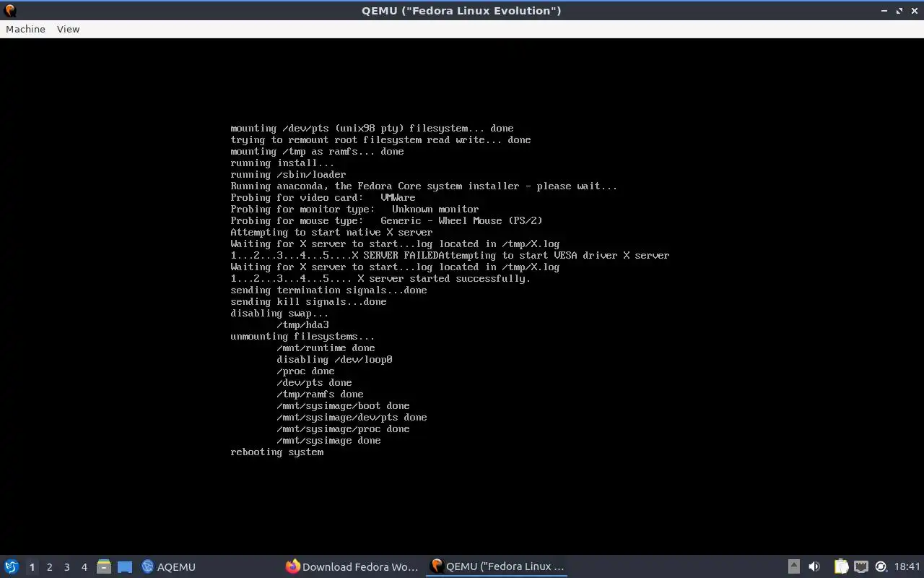The width and height of the screenshot is (924, 578).
Task: Click 'disabling /dev/loop0' console line
Action: pos(334,359)
